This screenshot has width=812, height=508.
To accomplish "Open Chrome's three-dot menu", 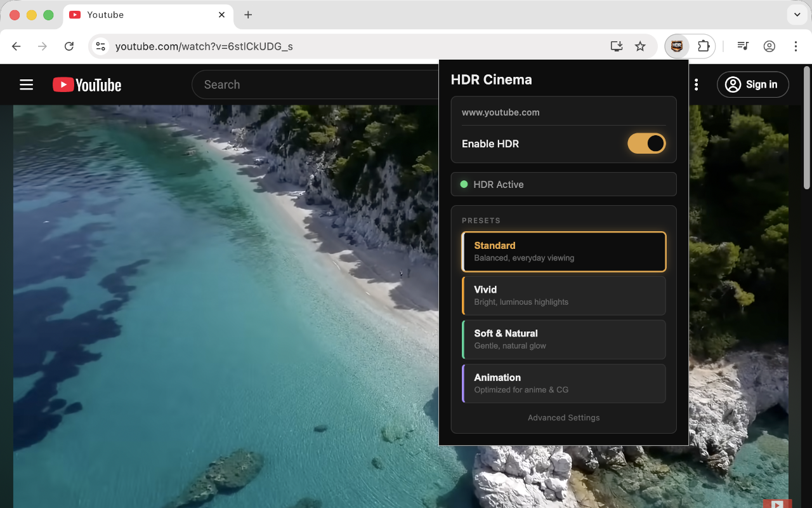I will [x=796, y=46].
